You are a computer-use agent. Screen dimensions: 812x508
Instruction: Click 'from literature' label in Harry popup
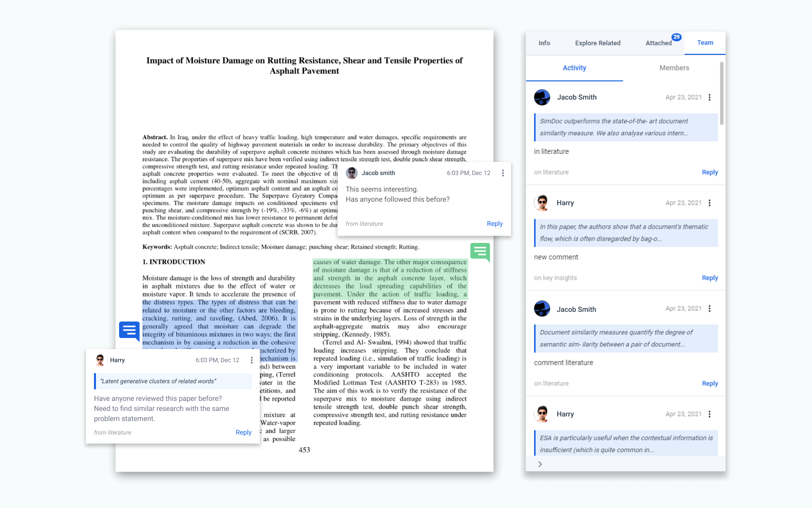(x=113, y=433)
